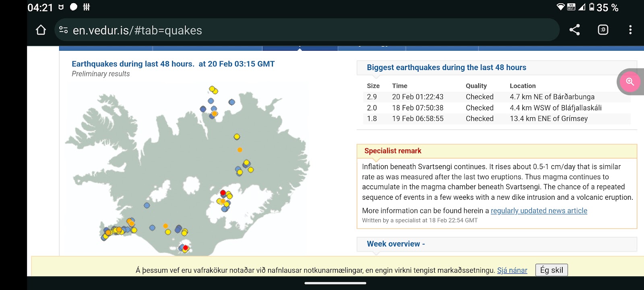644x290 pixels.
Task: Tap the Iceland earthquake map
Action: (x=187, y=169)
